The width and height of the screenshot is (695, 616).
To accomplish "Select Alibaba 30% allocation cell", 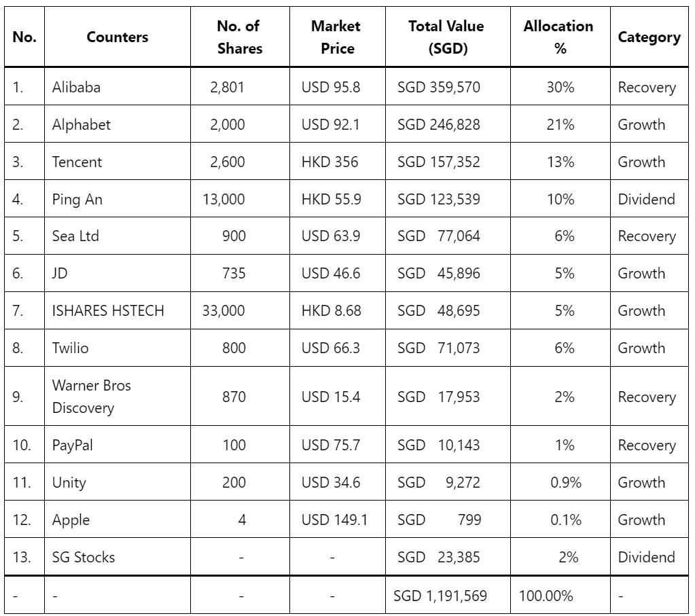I will [x=560, y=86].
